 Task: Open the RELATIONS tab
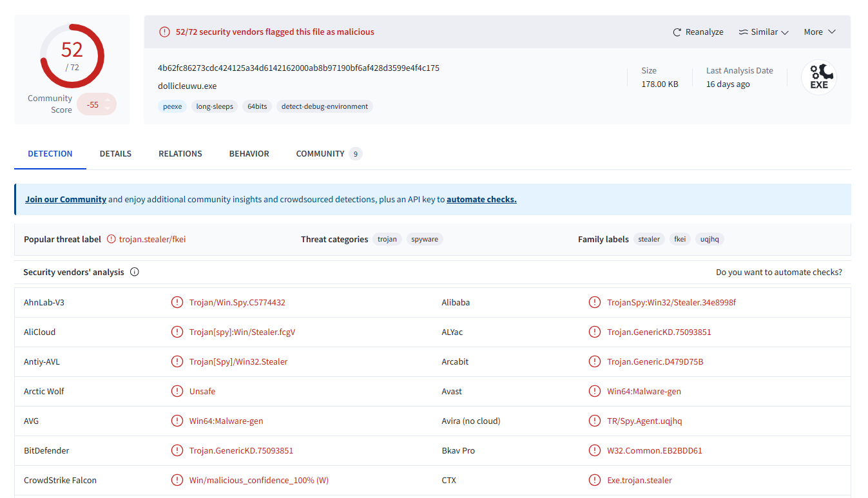[x=180, y=154]
